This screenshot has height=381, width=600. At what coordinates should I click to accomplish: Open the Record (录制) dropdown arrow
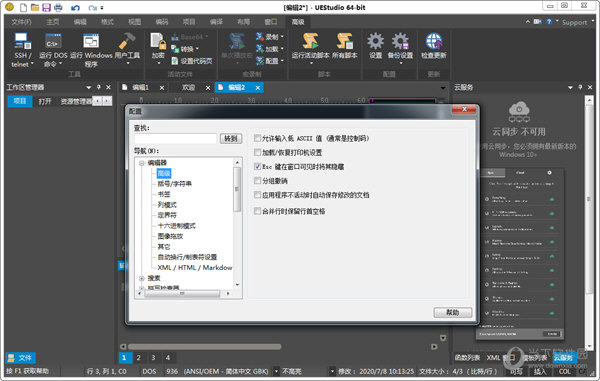pyautogui.click(x=282, y=37)
